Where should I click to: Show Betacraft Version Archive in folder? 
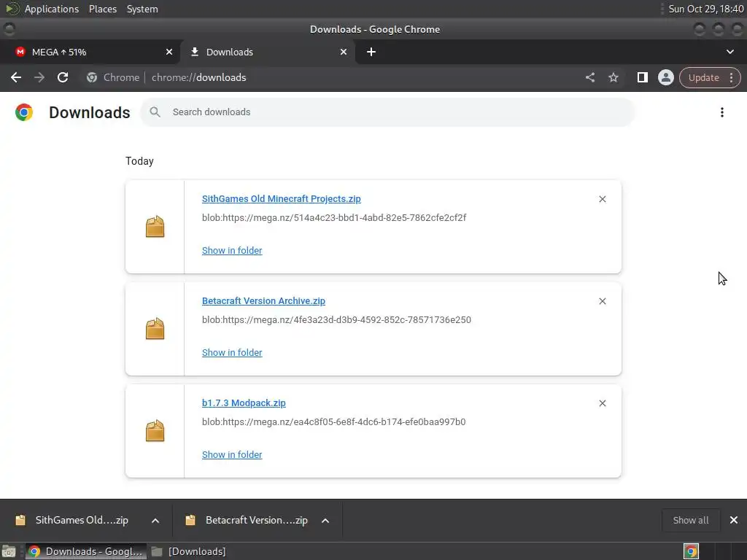tap(232, 352)
